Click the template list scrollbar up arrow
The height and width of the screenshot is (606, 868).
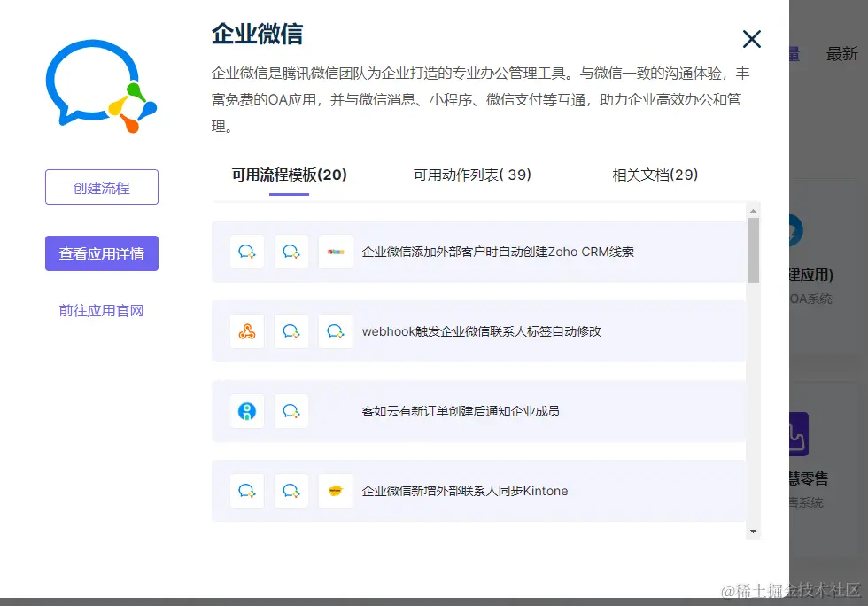[753, 211]
